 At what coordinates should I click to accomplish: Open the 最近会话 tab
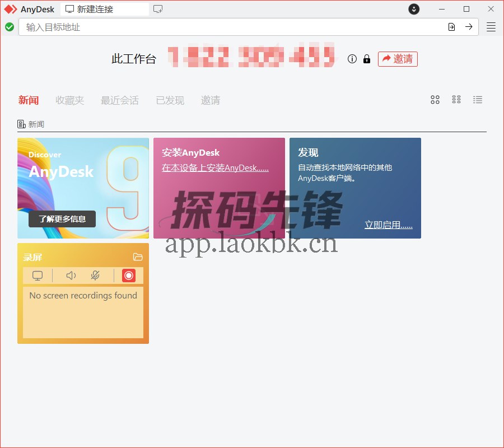[x=119, y=100]
